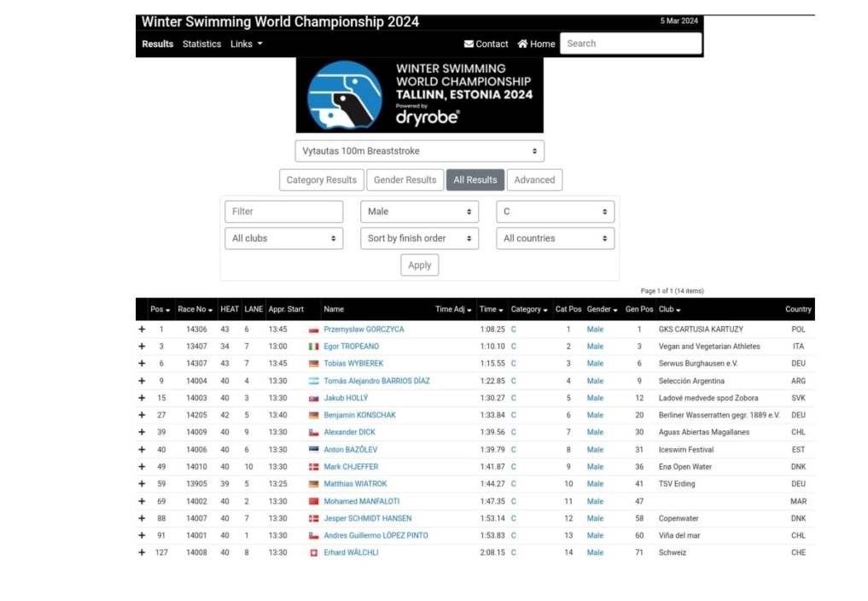Expand row details for Tobias WYBIEREK
Image resolution: width=868 pixels, height=601 pixels.
[142, 364]
